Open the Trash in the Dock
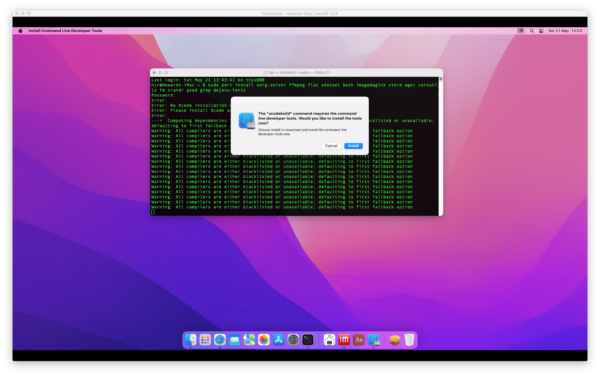 tap(409, 340)
